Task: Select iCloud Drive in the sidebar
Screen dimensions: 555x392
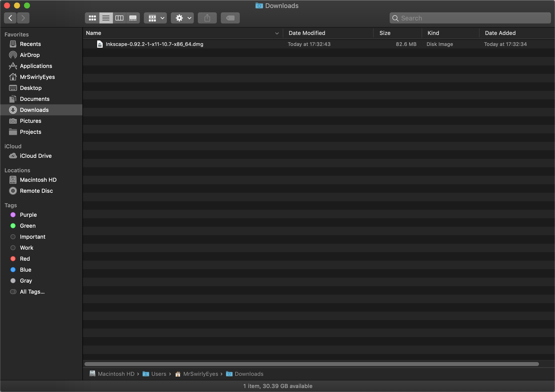Action: click(36, 156)
